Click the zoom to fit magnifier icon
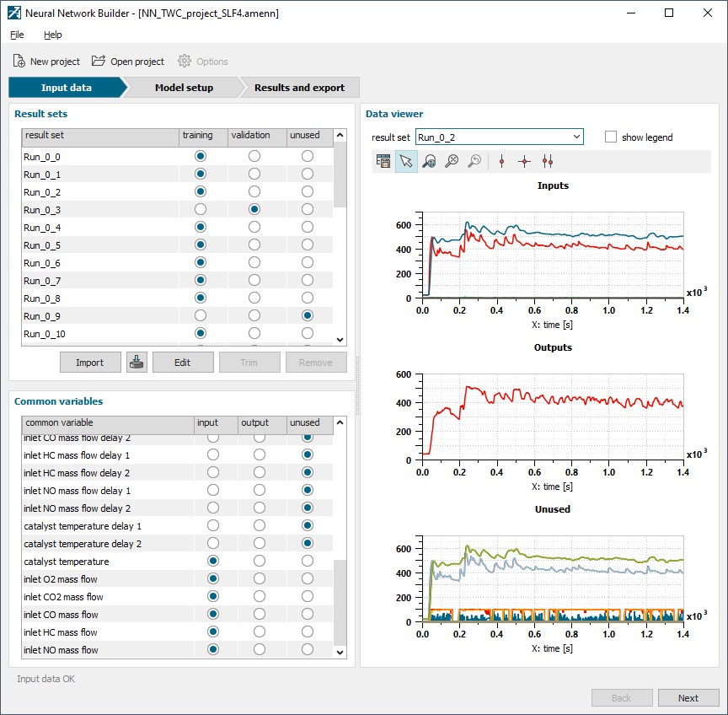Viewport: 728px width, 715px height. 429,161
